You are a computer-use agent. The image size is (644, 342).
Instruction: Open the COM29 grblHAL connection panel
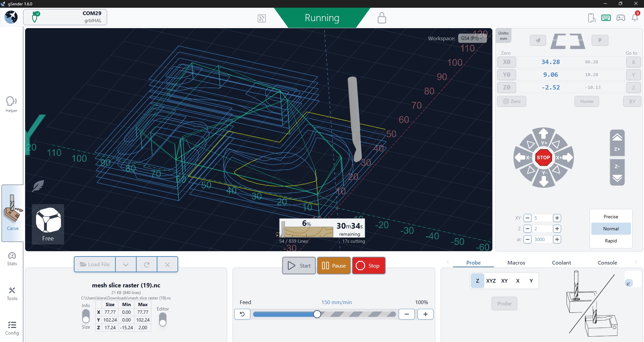65,17
